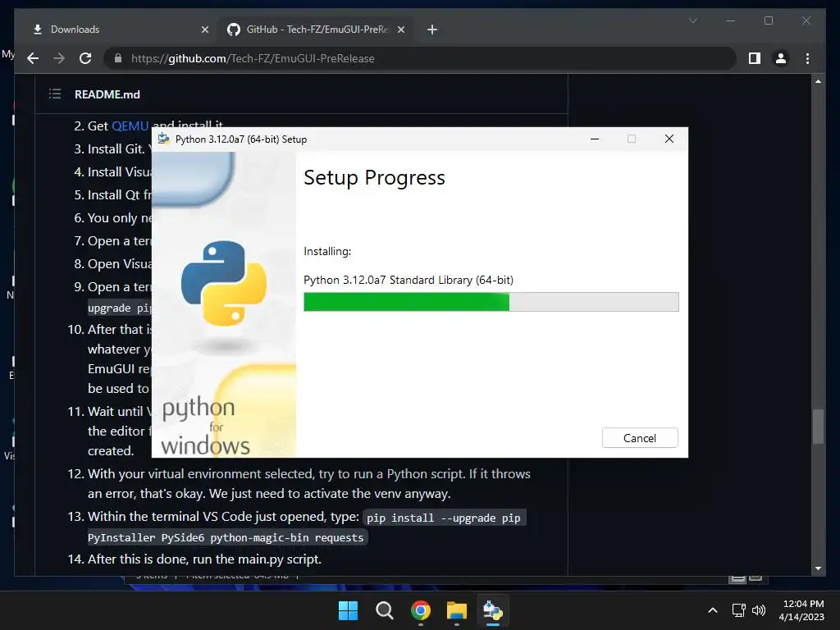This screenshot has width=840, height=630.
Task: Click the Python installation progress bar
Action: tap(491, 302)
